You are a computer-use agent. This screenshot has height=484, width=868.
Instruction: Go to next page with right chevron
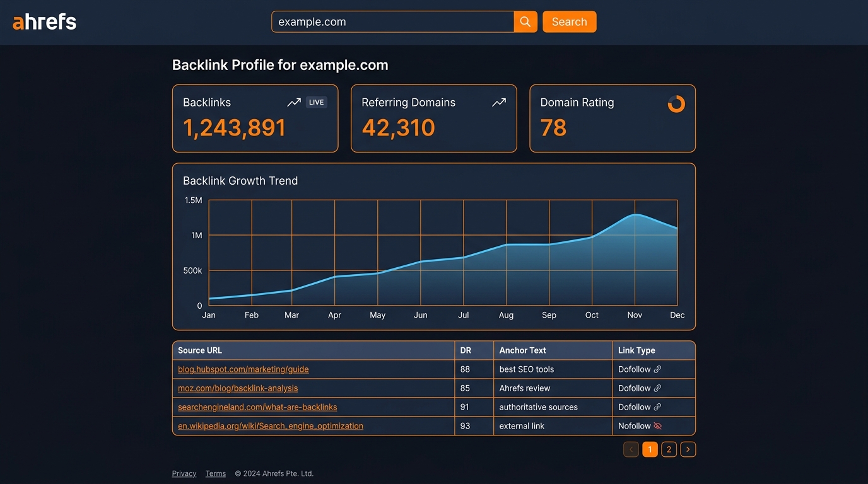(688, 449)
